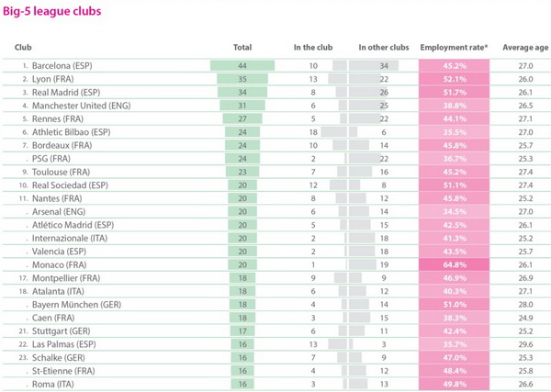Select Monaco's 64.8% employment rate cell
The width and height of the screenshot is (551, 392).
(454, 264)
